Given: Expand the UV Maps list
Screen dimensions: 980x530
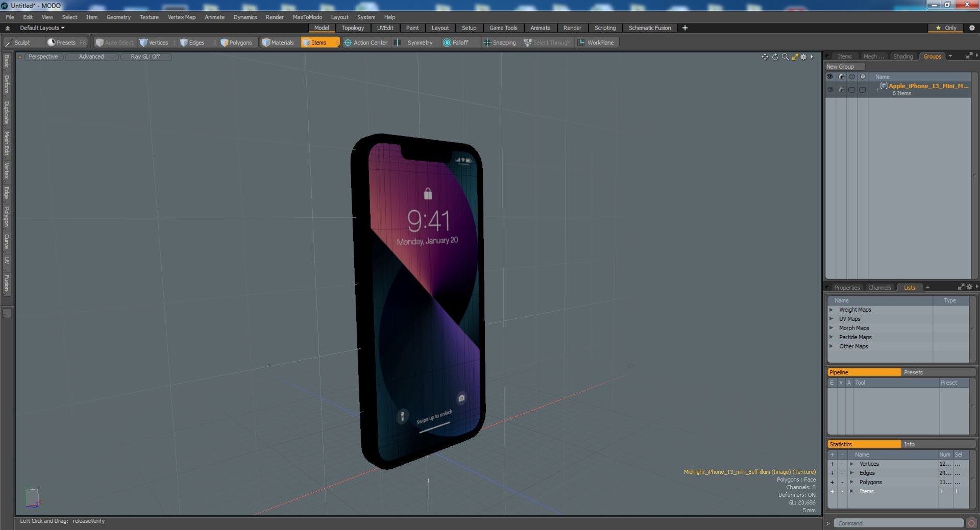Looking at the screenshot, I should [x=831, y=319].
